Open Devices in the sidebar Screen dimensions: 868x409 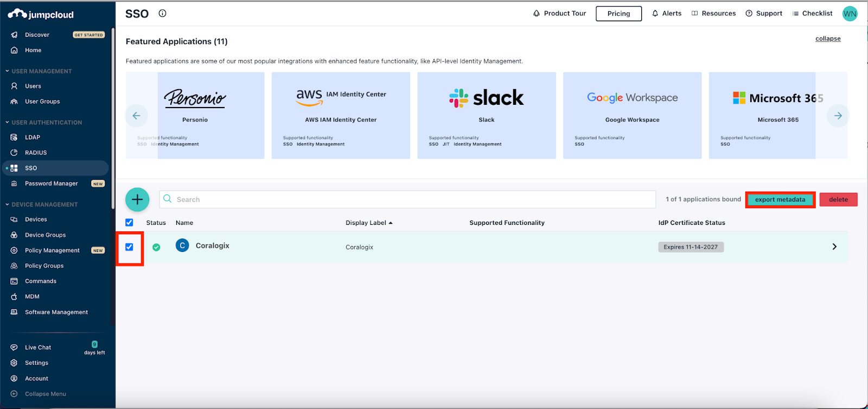point(36,219)
